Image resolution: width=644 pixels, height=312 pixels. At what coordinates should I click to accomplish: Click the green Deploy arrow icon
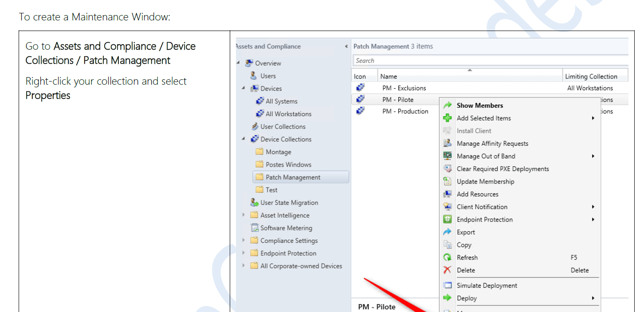point(448,298)
